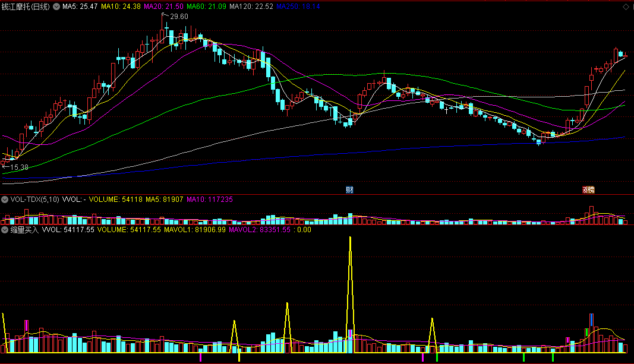
Task: Click the VOLUME: 54118 value label
Action: 116,200
